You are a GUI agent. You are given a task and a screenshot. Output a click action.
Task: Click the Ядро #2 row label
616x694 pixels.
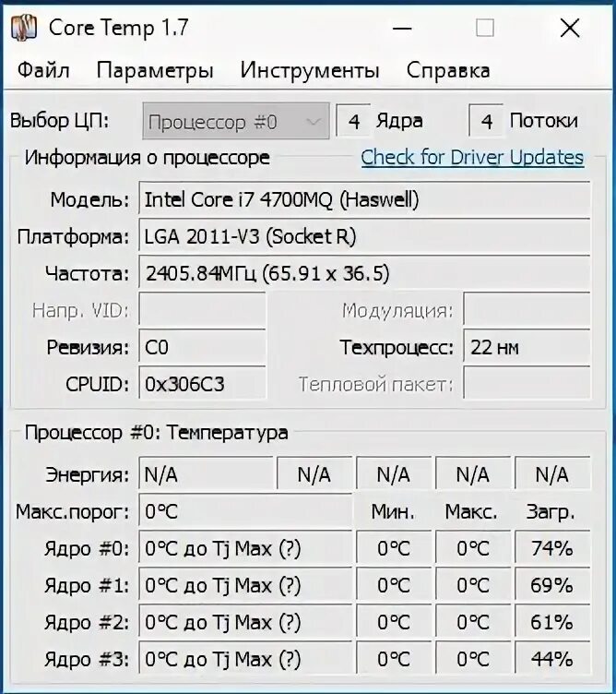(x=87, y=623)
